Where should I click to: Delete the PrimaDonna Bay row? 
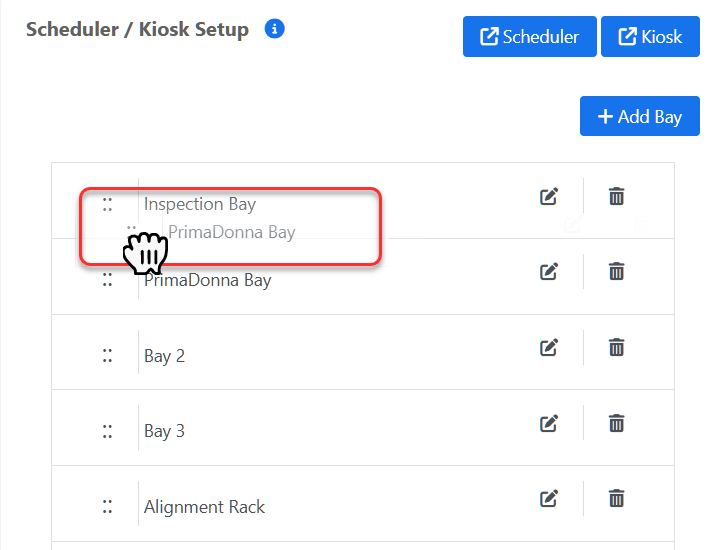pyautogui.click(x=616, y=271)
